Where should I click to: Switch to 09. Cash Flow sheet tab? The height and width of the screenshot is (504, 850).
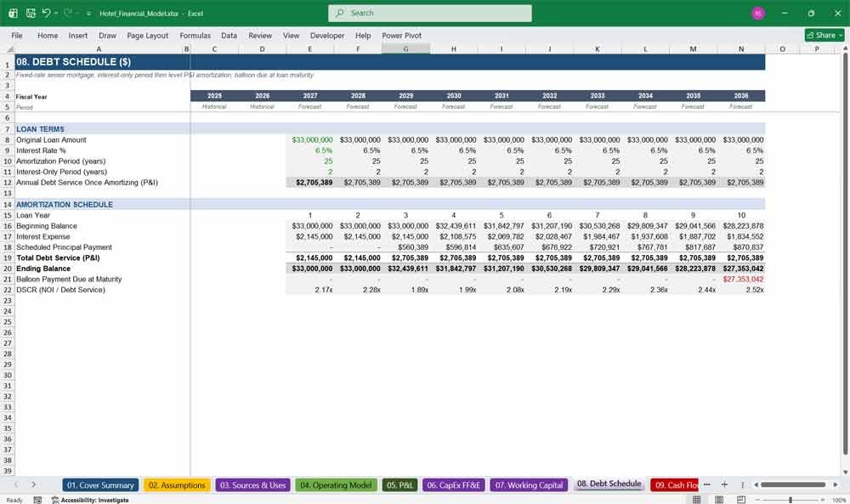click(x=675, y=485)
